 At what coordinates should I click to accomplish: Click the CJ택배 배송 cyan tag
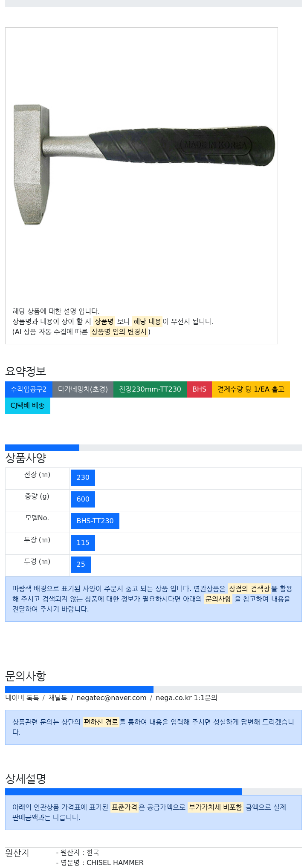28,406
